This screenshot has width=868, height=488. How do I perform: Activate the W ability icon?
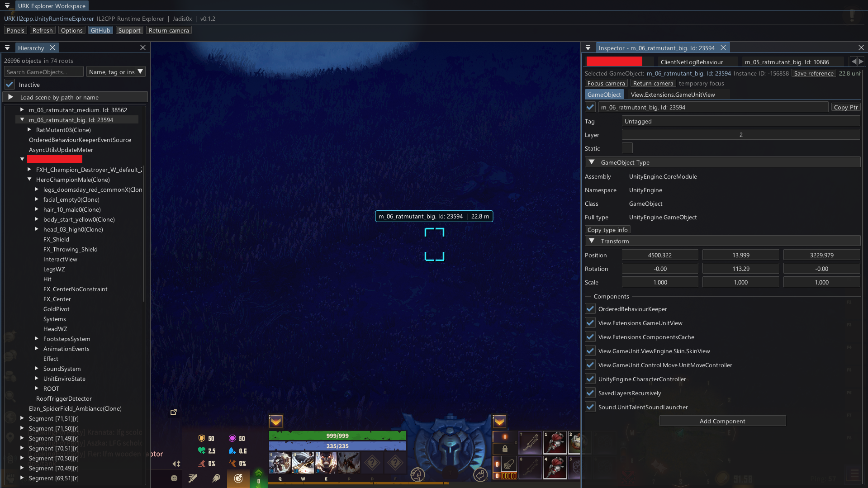click(303, 463)
